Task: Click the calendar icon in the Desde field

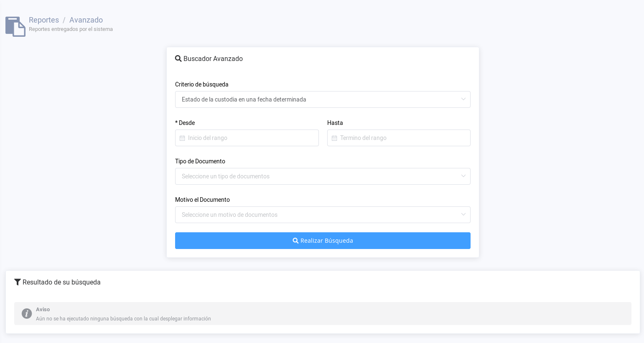Action: [x=182, y=138]
